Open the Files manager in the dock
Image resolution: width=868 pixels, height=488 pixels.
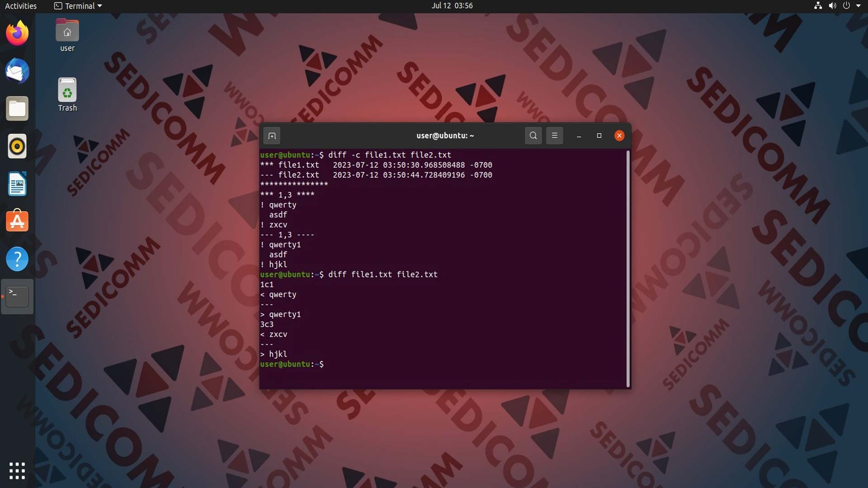coord(17,108)
